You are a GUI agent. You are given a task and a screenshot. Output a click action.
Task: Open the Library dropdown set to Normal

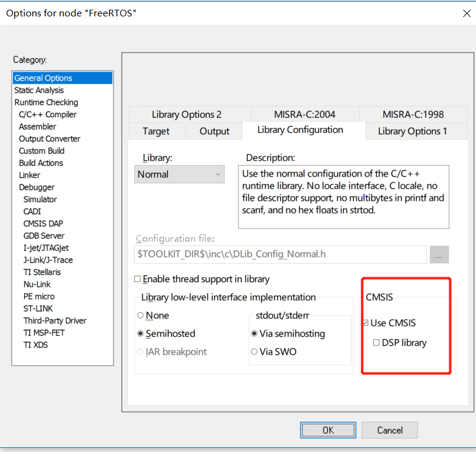(x=179, y=174)
